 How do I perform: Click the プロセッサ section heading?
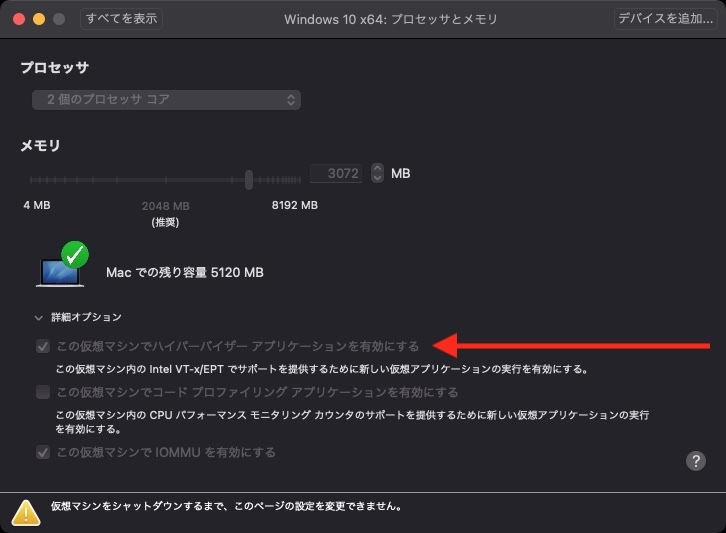pos(55,68)
